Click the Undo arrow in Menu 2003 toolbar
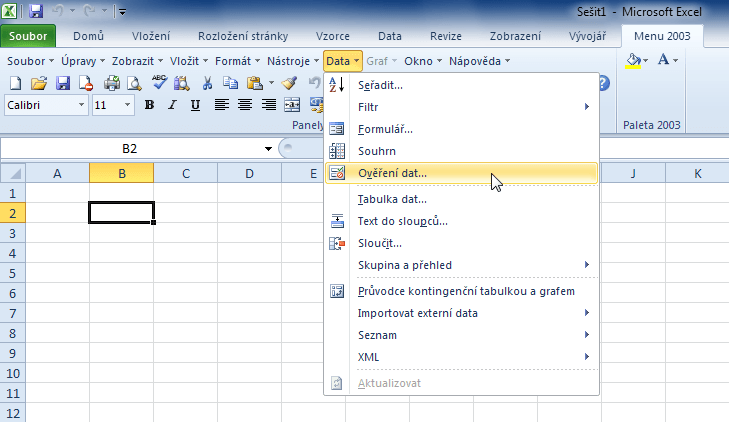Image resolution: width=729 pixels, height=422 pixels. pos(315,84)
